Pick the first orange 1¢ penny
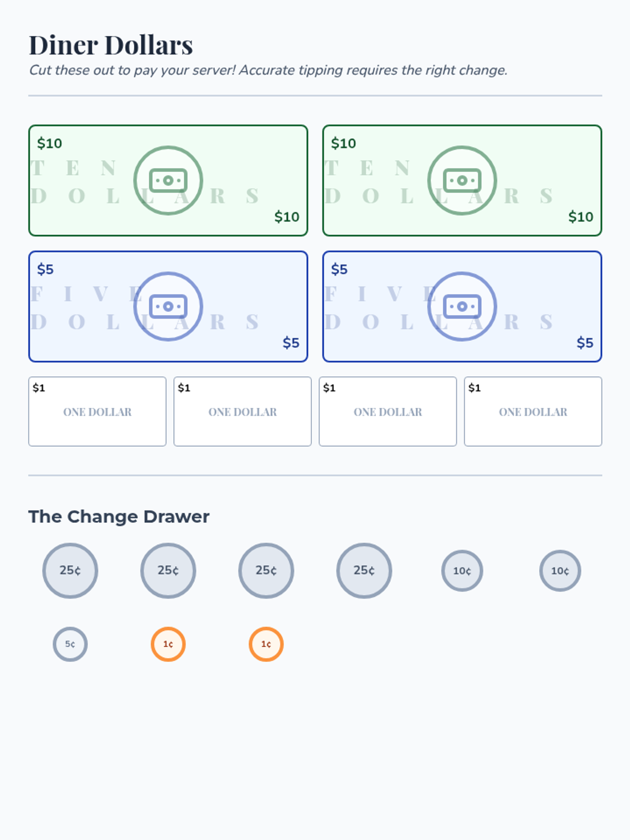Viewport: 630px width, 840px height. [x=168, y=644]
